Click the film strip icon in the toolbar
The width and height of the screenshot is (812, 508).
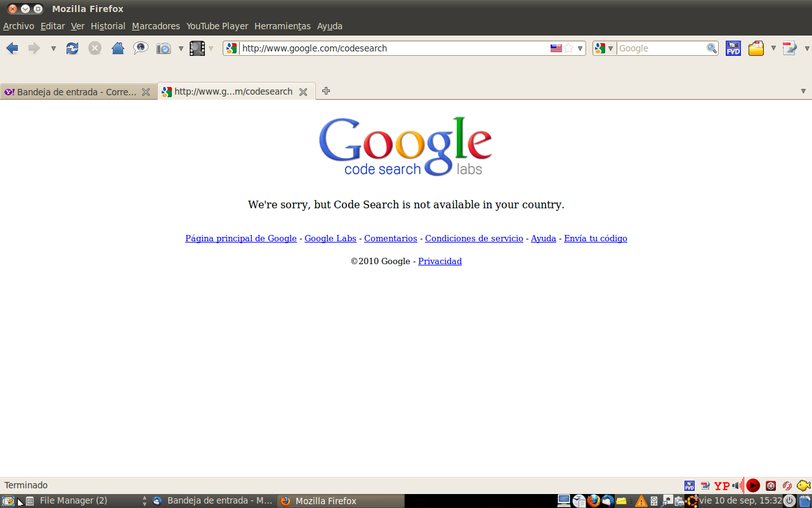pos(197,48)
